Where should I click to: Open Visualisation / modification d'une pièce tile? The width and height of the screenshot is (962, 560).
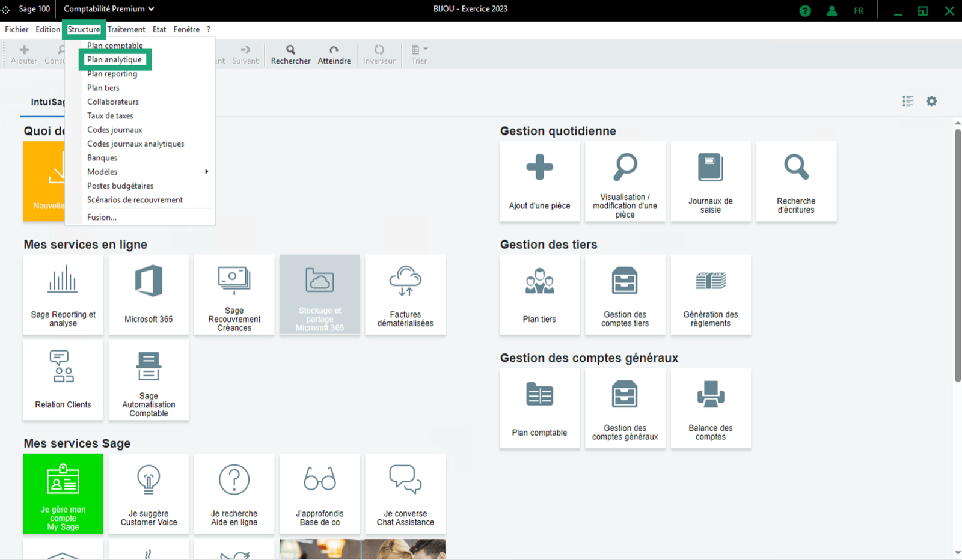pyautogui.click(x=625, y=181)
